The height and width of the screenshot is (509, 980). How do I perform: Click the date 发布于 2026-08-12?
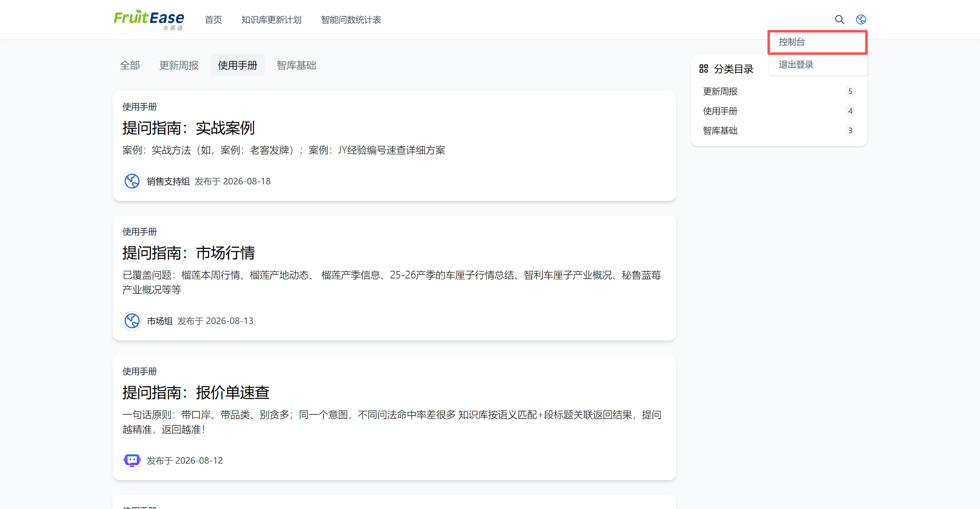point(185,461)
